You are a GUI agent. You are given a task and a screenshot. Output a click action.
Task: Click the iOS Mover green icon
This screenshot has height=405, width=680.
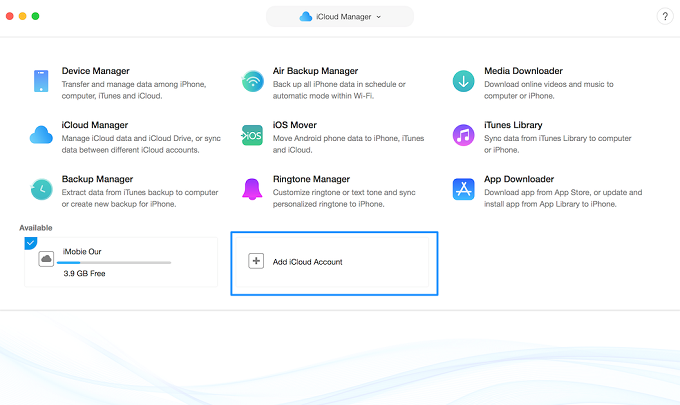click(252, 135)
